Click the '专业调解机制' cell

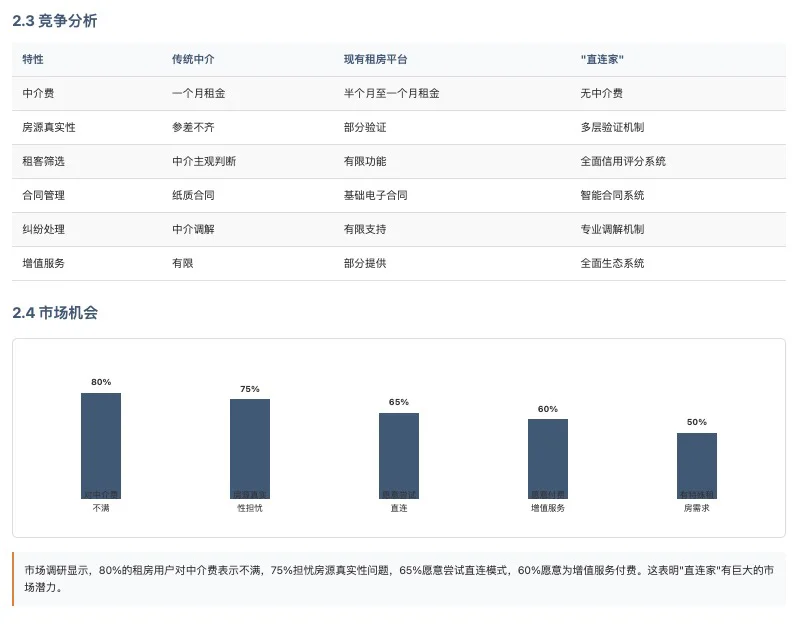tap(612, 229)
